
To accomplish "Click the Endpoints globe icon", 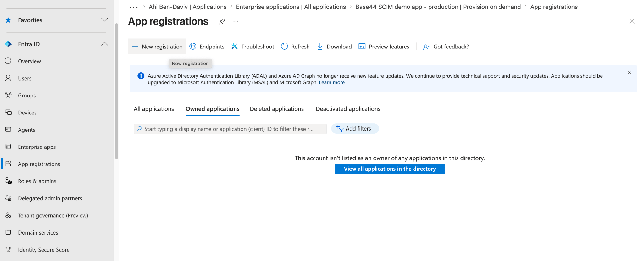I will 193,47.
